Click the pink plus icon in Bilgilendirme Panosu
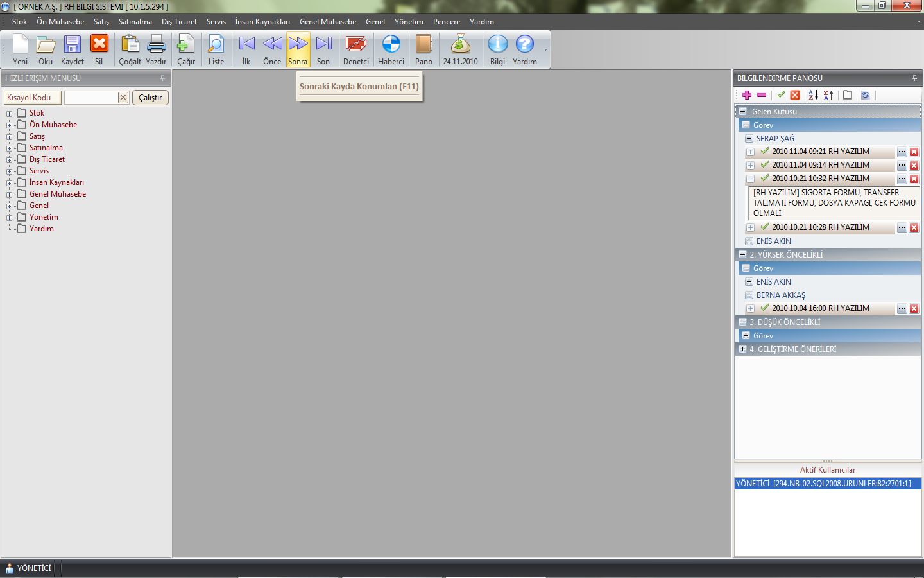This screenshot has height=578, width=924. click(747, 95)
